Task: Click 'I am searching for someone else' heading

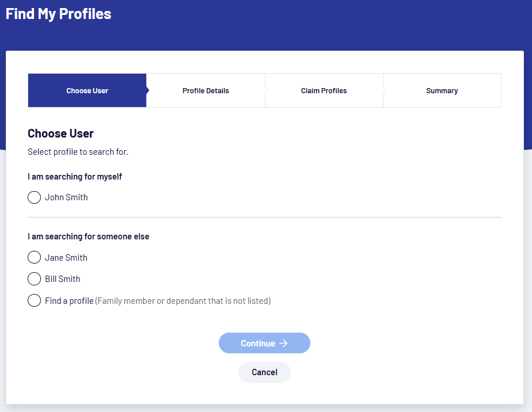Action: pos(88,236)
